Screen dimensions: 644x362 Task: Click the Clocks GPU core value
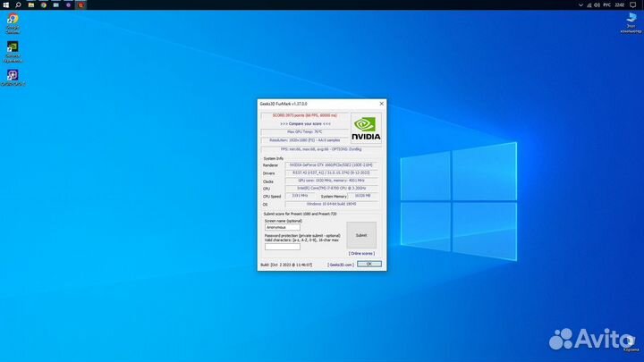pos(331,181)
